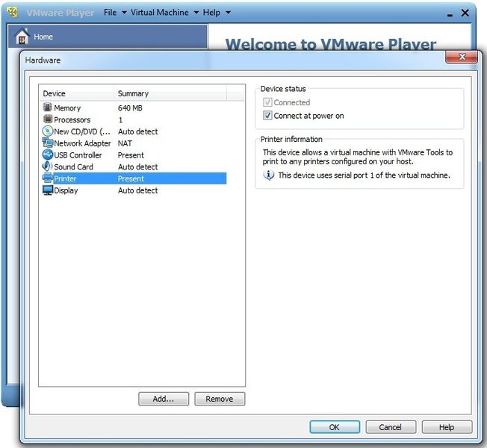Click the info icon about serial port
487x448 pixels.
tap(269, 175)
